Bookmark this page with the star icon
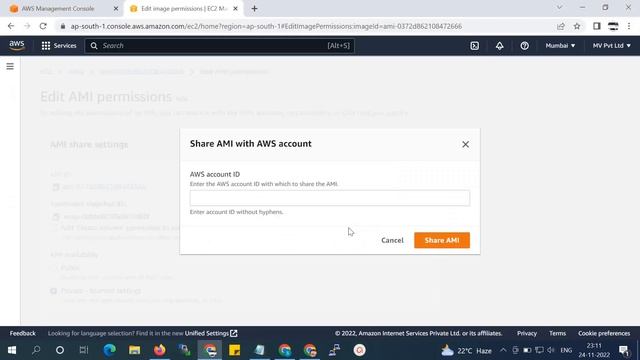This screenshot has height=360, width=640. pos(577,26)
